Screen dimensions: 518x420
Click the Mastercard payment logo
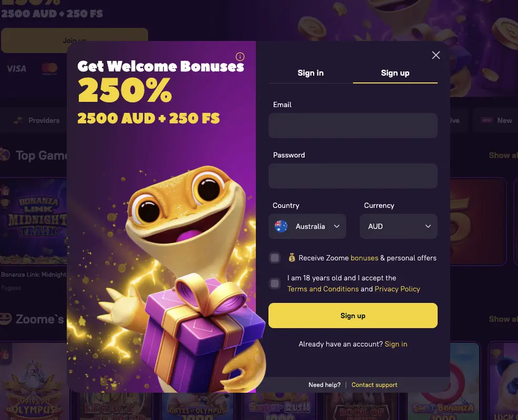tap(49, 68)
